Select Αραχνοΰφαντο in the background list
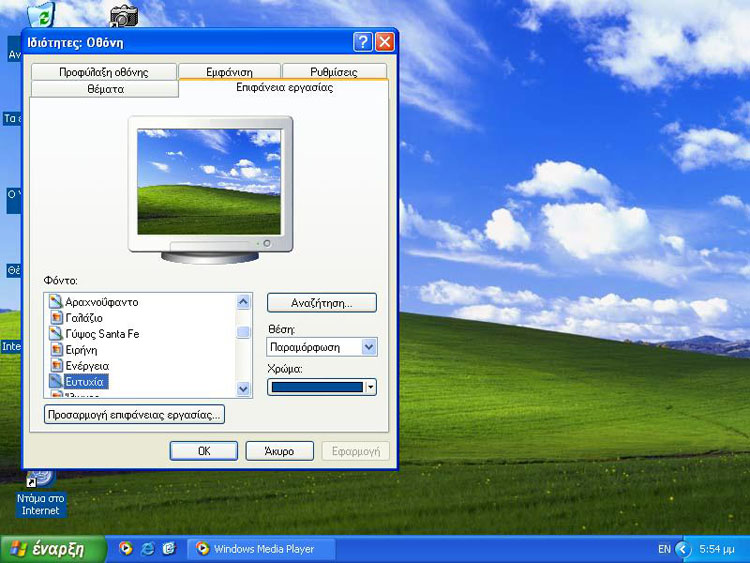Screen dimensions: 750x563 point(101,302)
